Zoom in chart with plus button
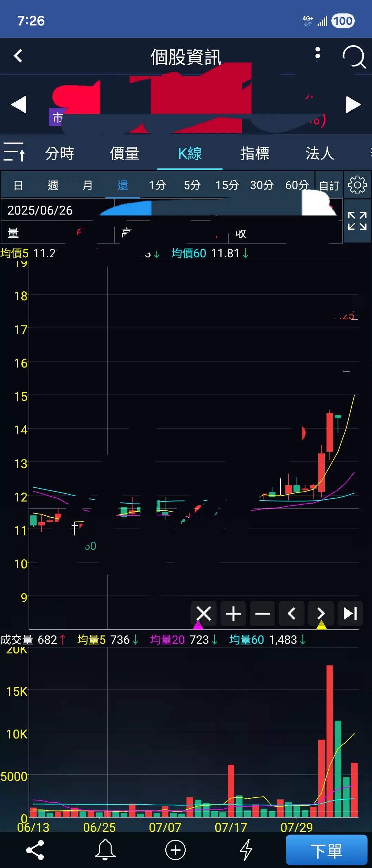This screenshot has height=868, width=372. 233,614
